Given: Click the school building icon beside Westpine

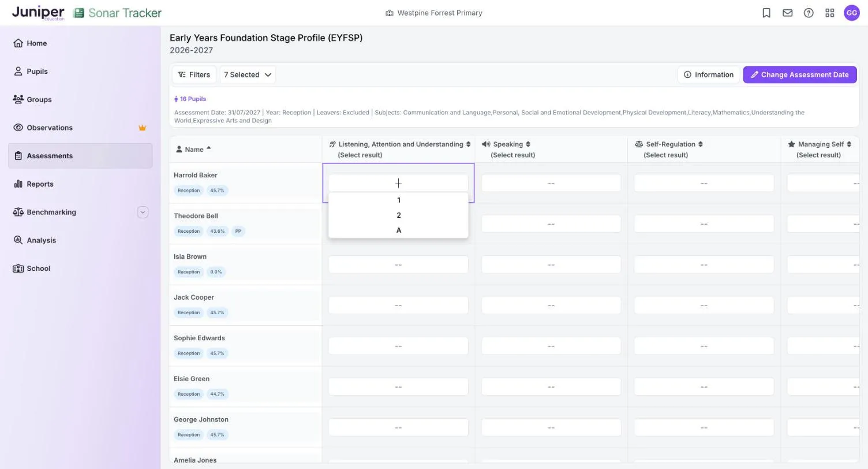Looking at the screenshot, I should click(x=390, y=13).
